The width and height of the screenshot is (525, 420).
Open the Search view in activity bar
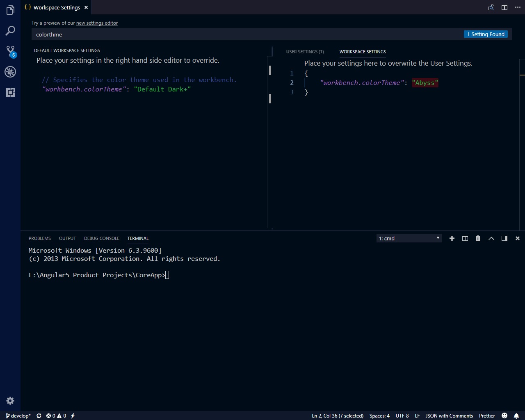10,31
